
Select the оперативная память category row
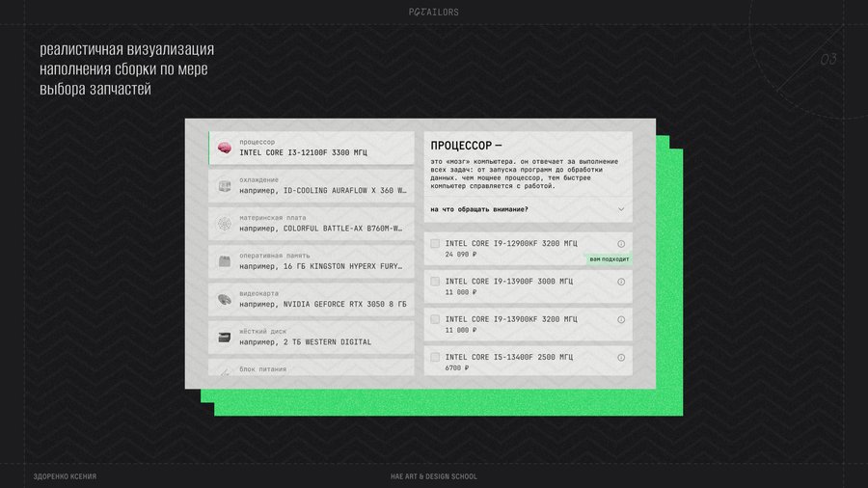(312, 261)
